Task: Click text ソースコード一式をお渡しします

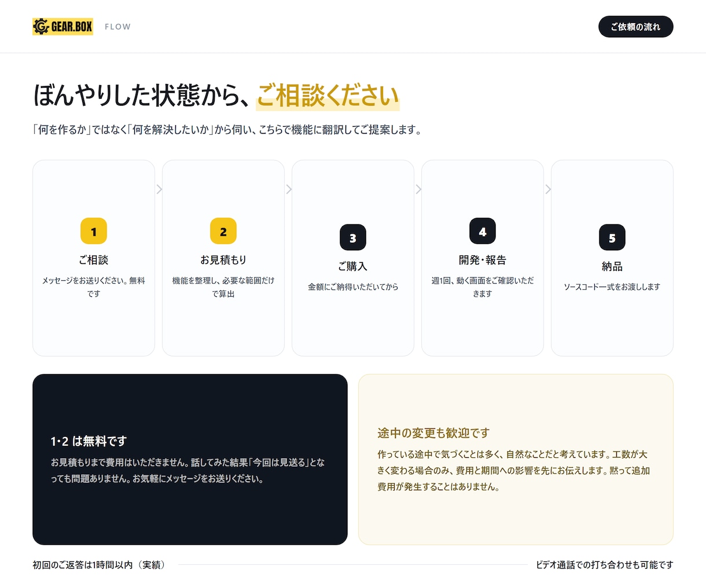Action: pyautogui.click(x=612, y=286)
